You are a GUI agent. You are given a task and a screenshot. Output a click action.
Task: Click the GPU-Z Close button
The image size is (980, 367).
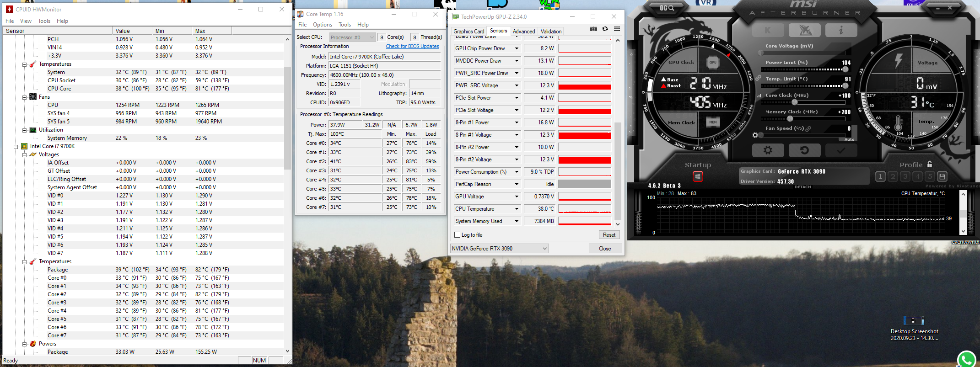pos(605,249)
